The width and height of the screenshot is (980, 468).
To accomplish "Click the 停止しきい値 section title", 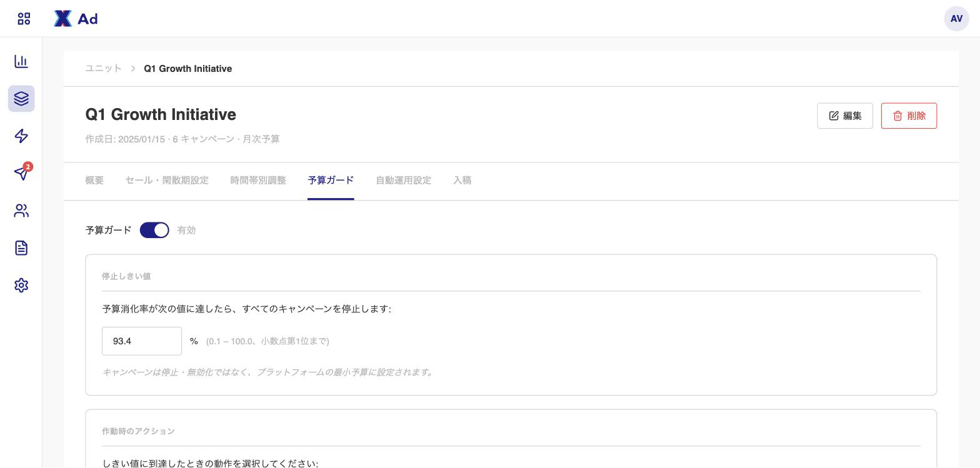I will tap(126, 276).
